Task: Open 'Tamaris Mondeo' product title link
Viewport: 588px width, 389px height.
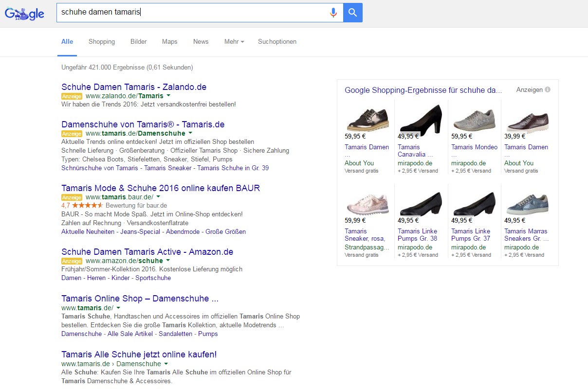Action: (x=475, y=151)
